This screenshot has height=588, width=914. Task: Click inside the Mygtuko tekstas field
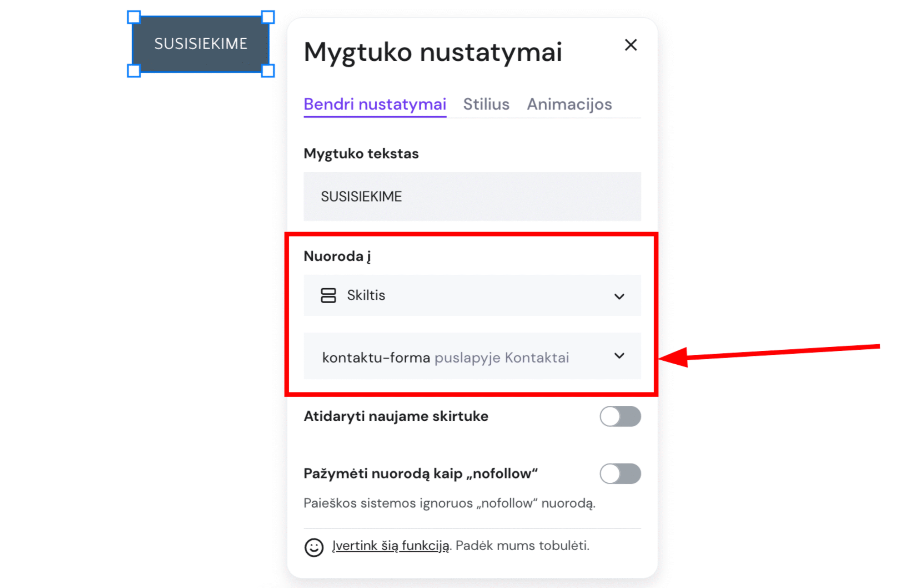(x=472, y=196)
